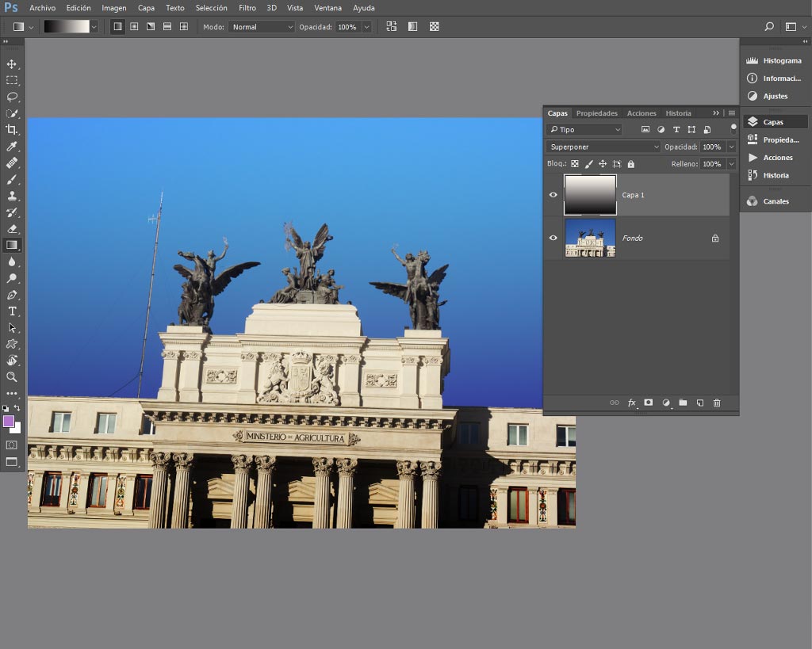Delete layer with the trash icon
Image resolution: width=812 pixels, height=649 pixels.
pyautogui.click(x=717, y=403)
